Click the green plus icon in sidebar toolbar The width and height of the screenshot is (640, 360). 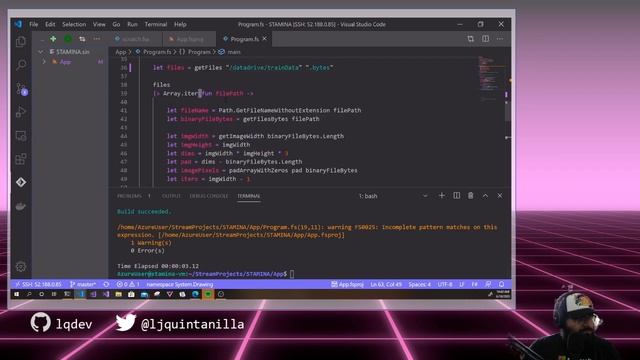[53, 39]
